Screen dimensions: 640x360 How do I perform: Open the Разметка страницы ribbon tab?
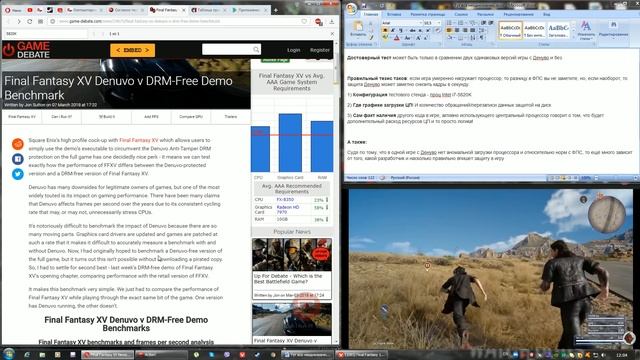click(427, 14)
